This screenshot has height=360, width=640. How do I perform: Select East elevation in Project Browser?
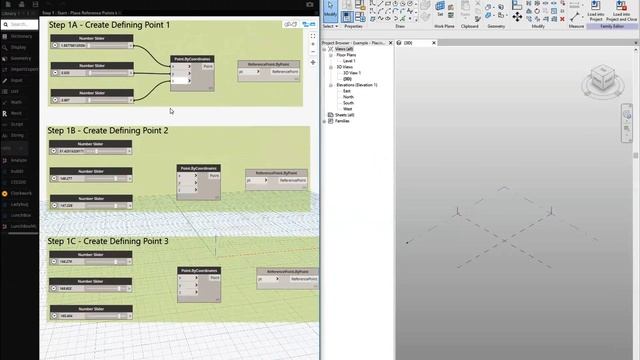[347, 91]
